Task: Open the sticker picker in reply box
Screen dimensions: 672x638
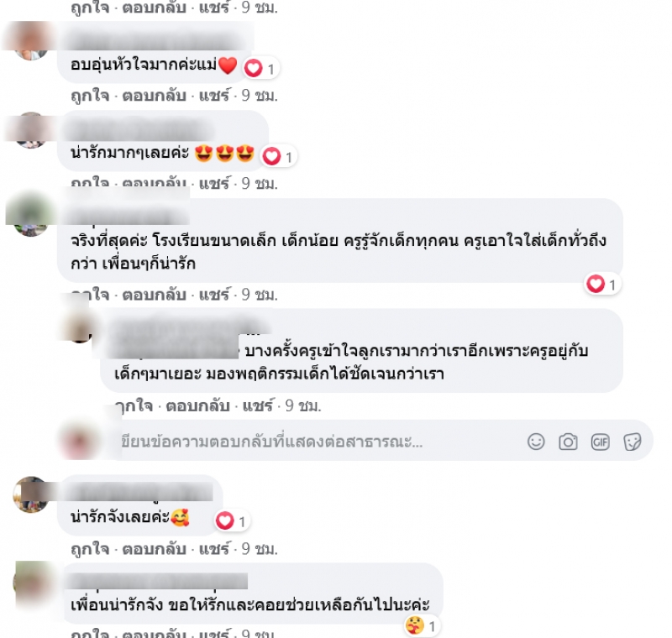Action: click(x=633, y=442)
